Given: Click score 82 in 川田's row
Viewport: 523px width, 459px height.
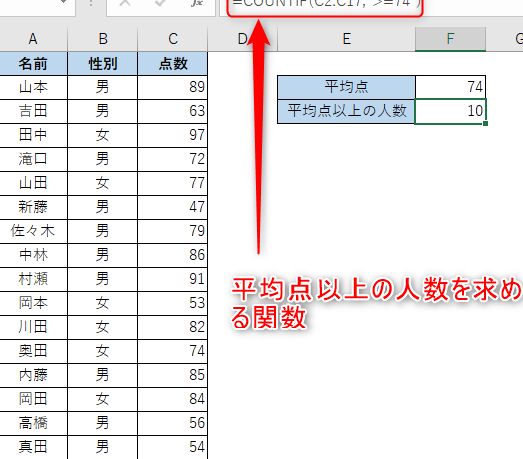Looking at the screenshot, I should [x=173, y=328].
